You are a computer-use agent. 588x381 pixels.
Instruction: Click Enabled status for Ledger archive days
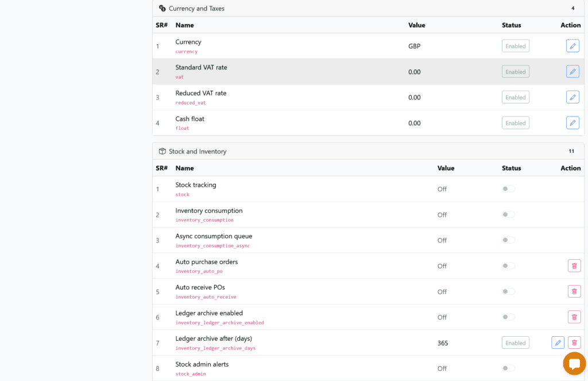click(515, 342)
